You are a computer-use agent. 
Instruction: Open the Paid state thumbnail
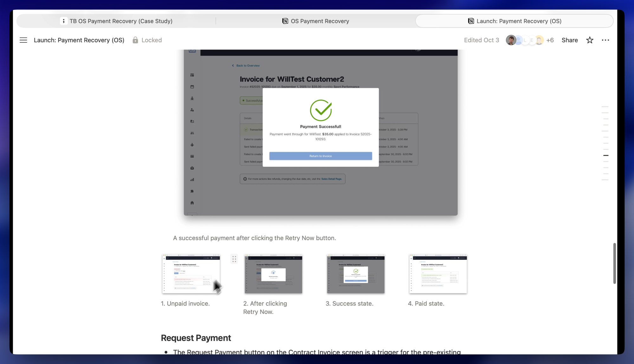pyautogui.click(x=438, y=274)
